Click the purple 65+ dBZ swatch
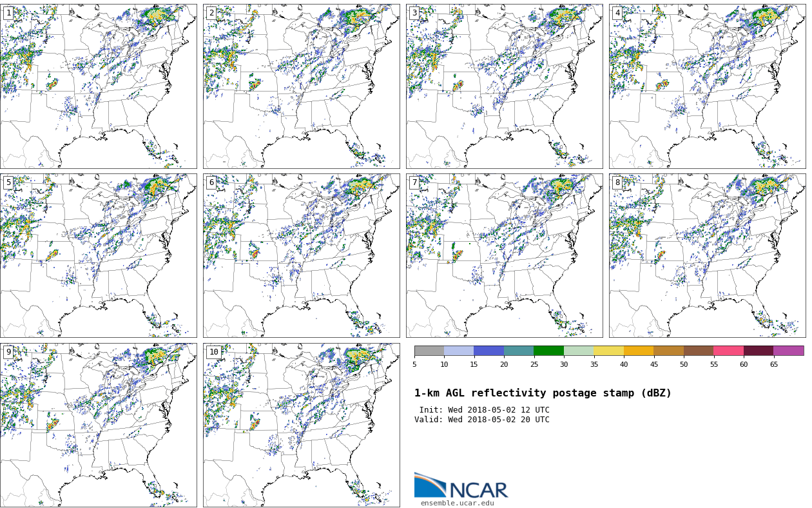This screenshot has width=812, height=508. (x=788, y=351)
